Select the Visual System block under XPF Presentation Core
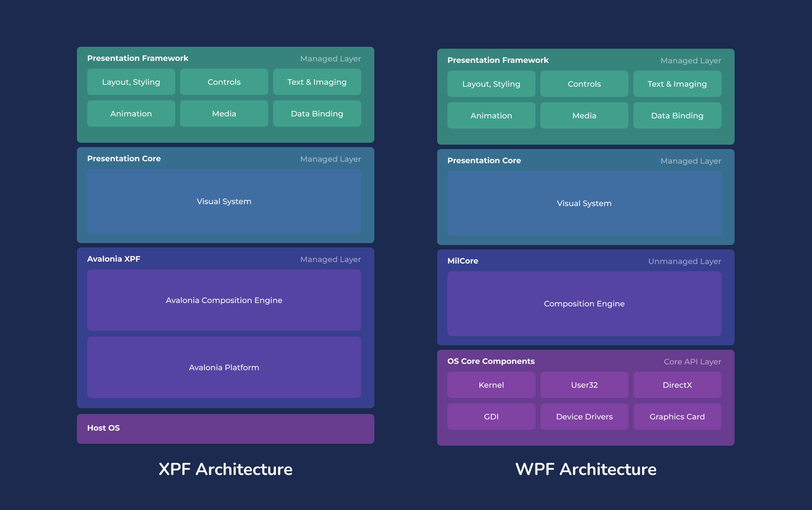The image size is (812, 510). point(224,201)
